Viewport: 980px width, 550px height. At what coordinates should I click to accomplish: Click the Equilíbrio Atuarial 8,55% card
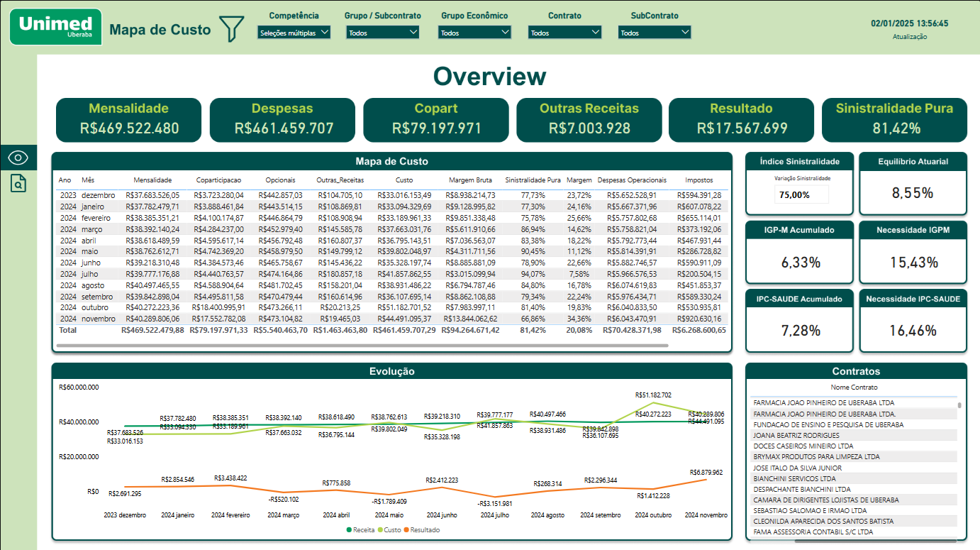[x=913, y=183]
